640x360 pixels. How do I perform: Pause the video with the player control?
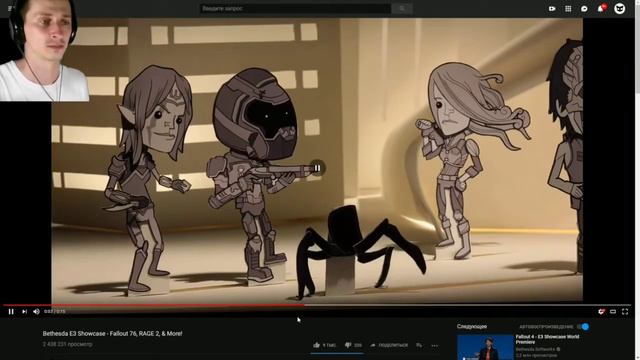11,311
